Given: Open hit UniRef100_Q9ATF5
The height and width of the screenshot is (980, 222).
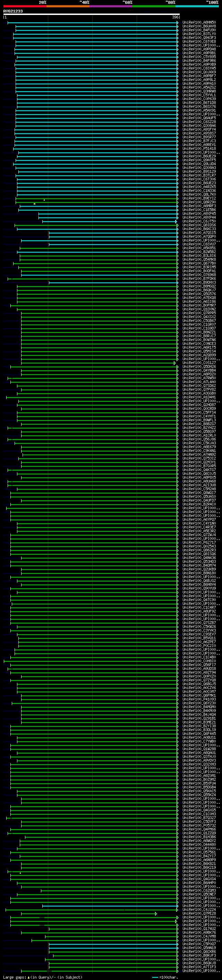Looking at the screenshot, I should [x=199, y=160].
